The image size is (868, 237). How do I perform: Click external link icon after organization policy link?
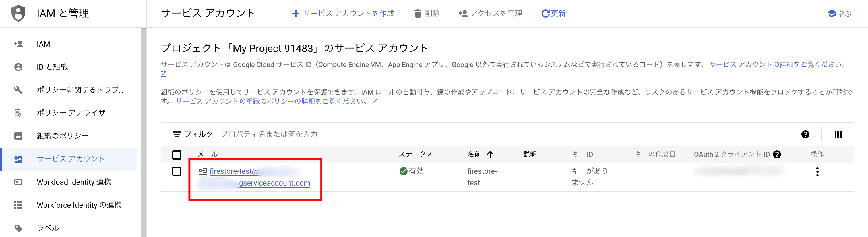374,101
